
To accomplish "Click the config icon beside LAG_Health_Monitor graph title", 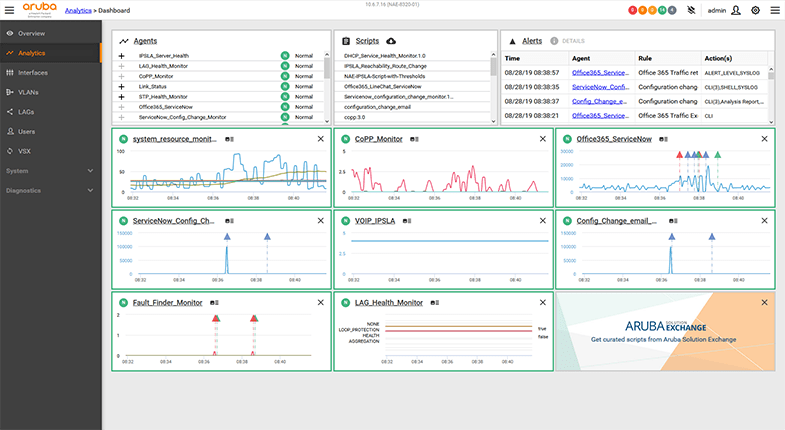I will click(435, 303).
